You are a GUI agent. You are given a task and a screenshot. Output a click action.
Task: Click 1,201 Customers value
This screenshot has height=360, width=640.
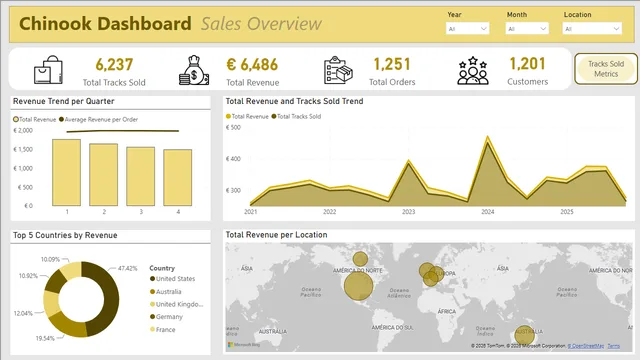coord(527,64)
